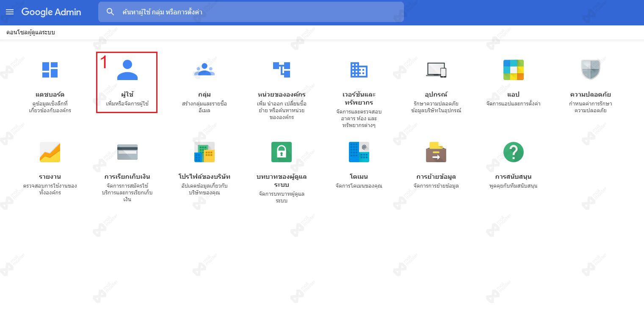Open the บทบาทของผู้ดูแลระบบ padlock icon

click(282, 152)
